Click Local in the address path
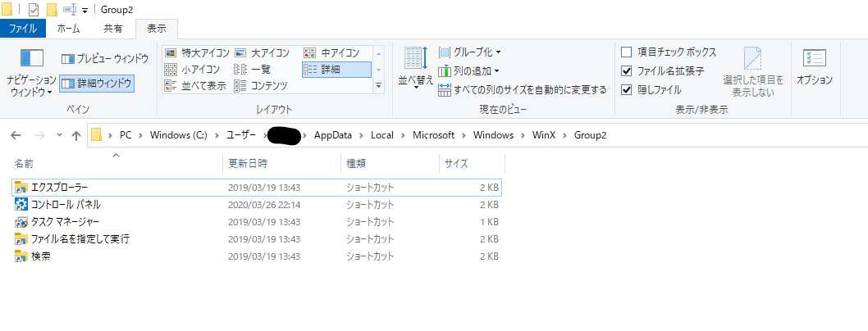 click(x=382, y=135)
